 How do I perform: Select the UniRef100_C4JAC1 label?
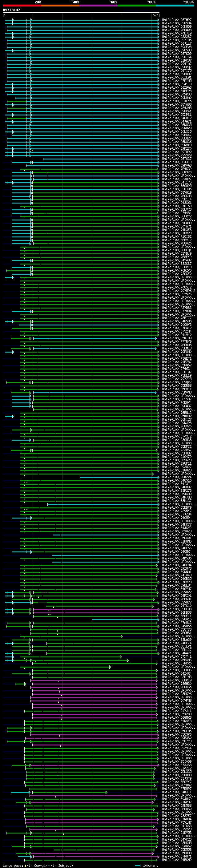point(177,121)
